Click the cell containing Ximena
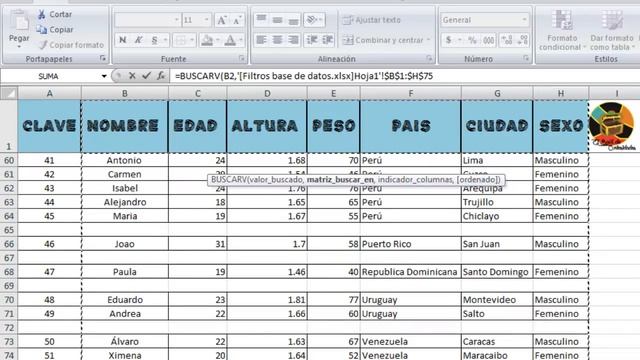The height and width of the screenshot is (360, 640). [x=124, y=355]
